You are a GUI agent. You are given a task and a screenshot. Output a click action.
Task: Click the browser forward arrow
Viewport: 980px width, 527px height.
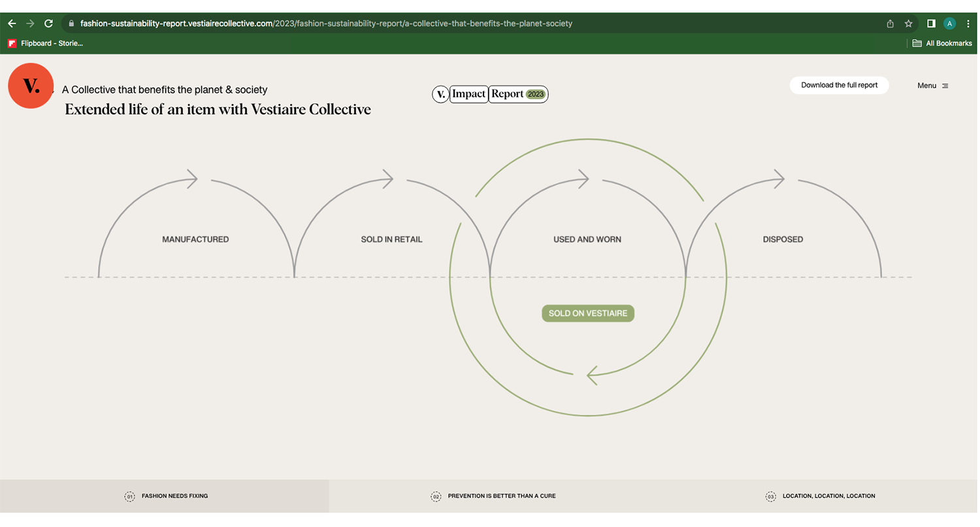(30, 24)
